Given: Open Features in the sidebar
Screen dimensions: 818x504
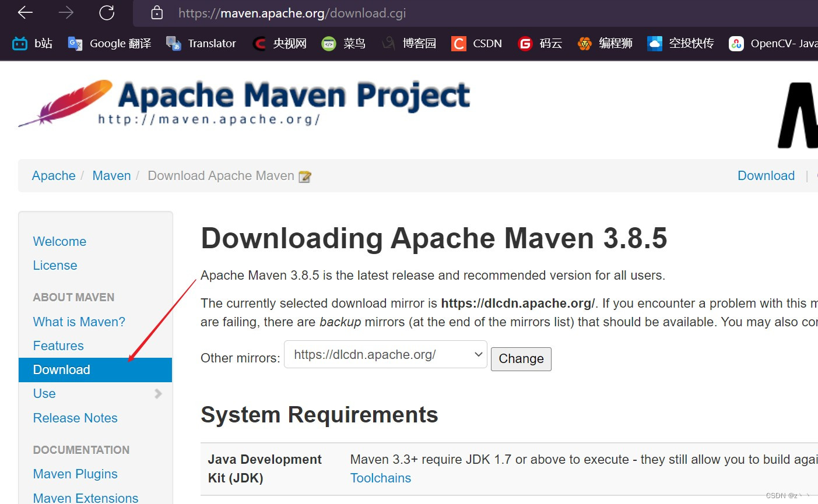Looking at the screenshot, I should click(x=58, y=346).
